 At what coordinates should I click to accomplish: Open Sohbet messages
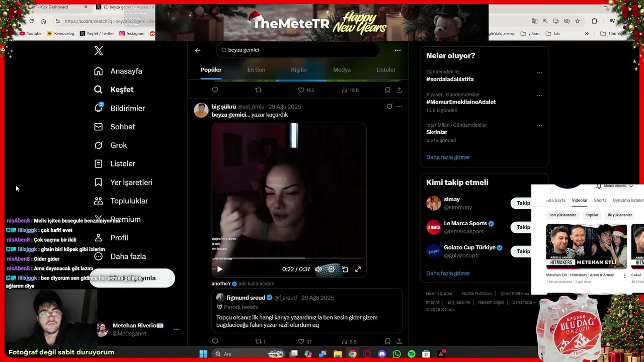tap(115, 127)
